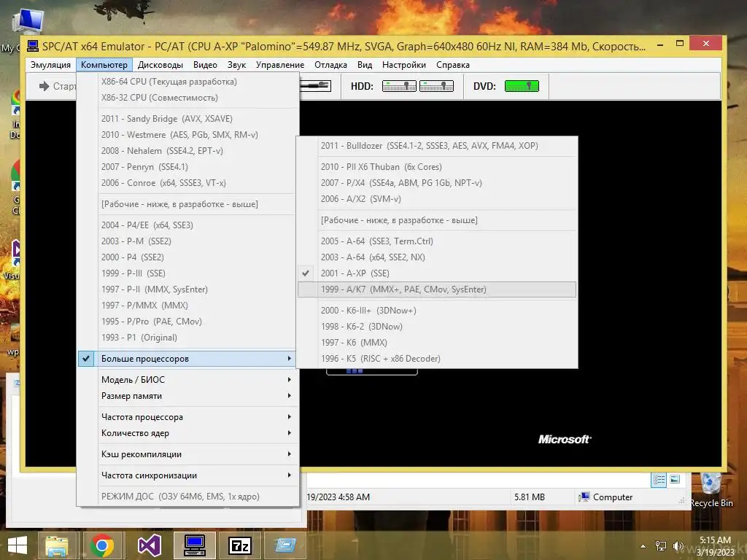Choose 2007 - P/X4 (SSE4a, ABM)
The height and width of the screenshot is (560, 747).
(437, 183)
